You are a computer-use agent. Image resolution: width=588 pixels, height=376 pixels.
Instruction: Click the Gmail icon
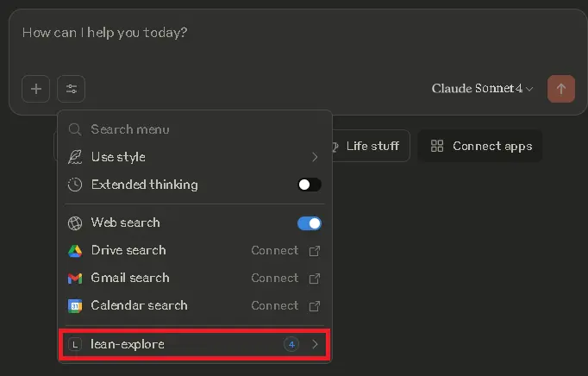point(75,278)
